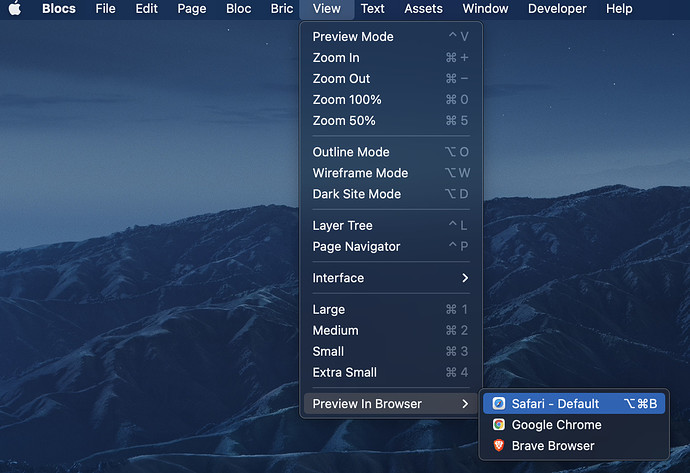Open the Assets menu
The width and height of the screenshot is (690, 473).
click(x=423, y=8)
